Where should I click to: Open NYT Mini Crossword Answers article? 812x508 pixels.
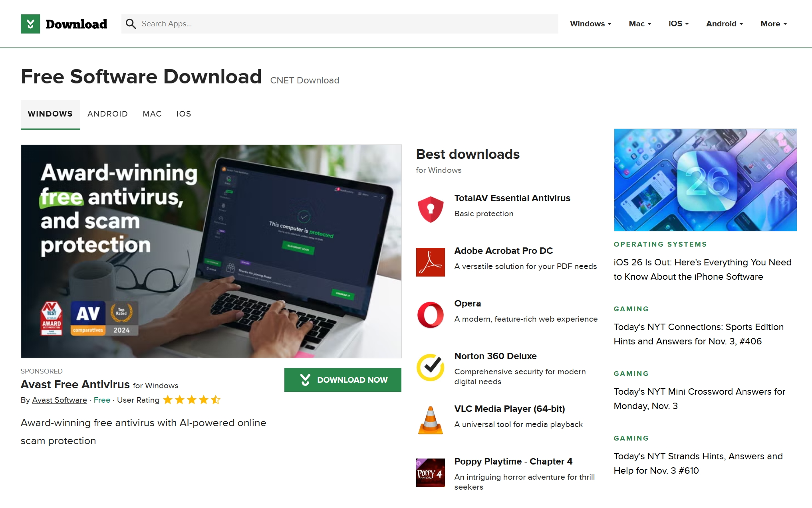pyautogui.click(x=699, y=399)
